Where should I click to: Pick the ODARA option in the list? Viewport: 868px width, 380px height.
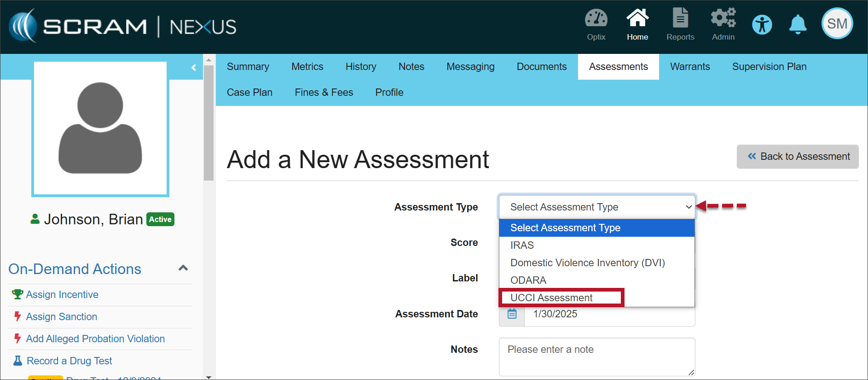tap(528, 281)
